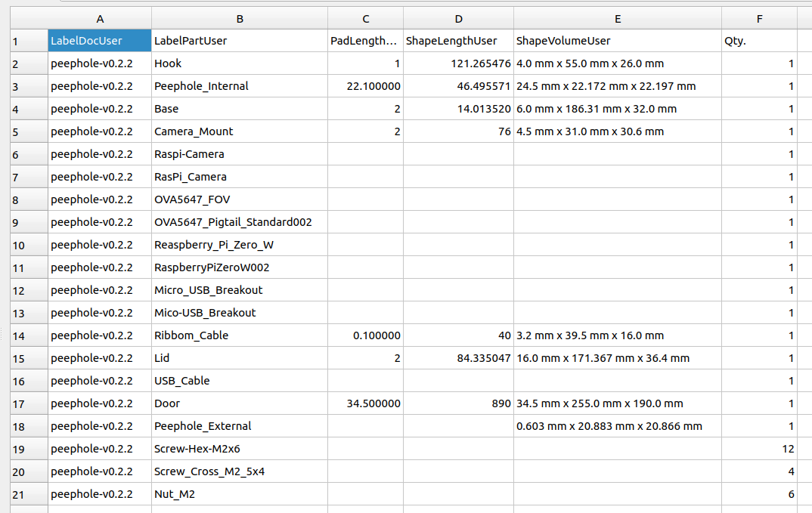The image size is (812, 513).
Task: Select column B header
Action: point(240,19)
